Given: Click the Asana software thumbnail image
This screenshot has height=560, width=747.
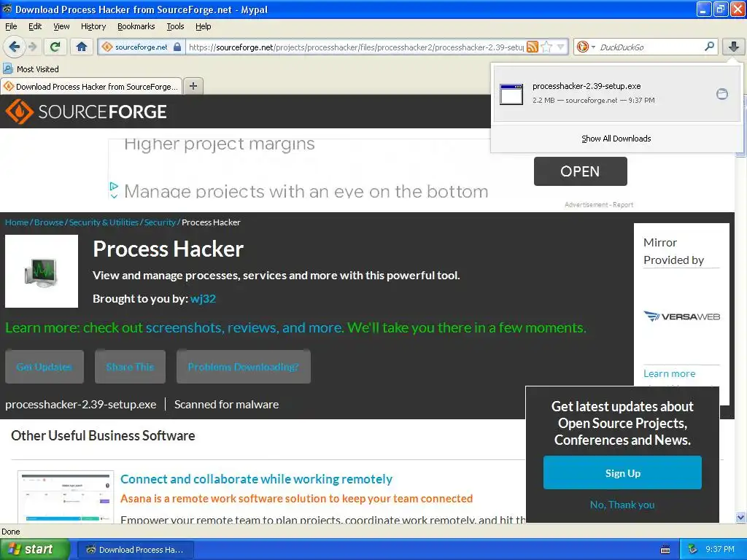Looking at the screenshot, I should pyautogui.click(x=66, y=497).
